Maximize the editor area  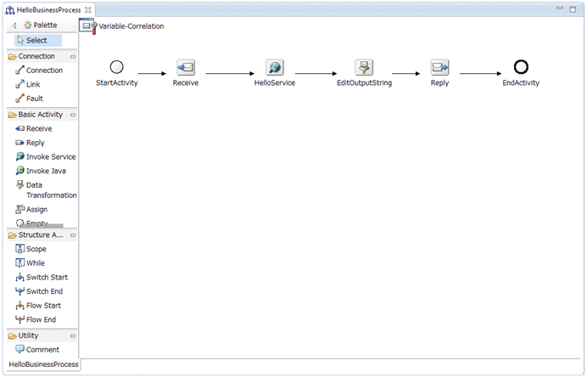[573, 9]
